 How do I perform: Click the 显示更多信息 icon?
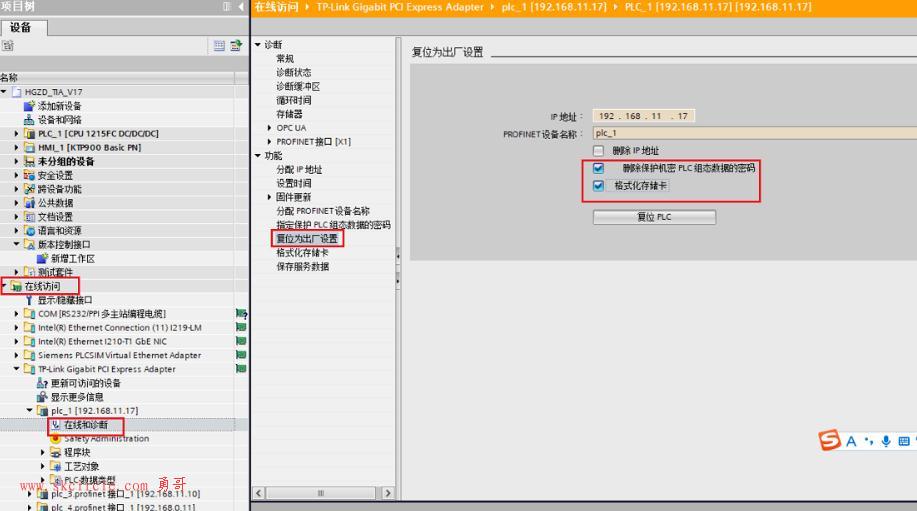[42, 397]
